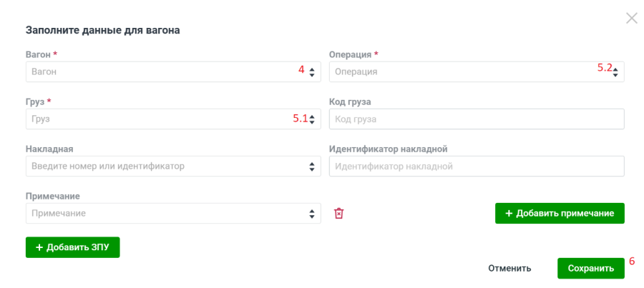Viewport: 644px width, 288px height.
Task: Expand the Операция combo box
Action: point(615,71)
